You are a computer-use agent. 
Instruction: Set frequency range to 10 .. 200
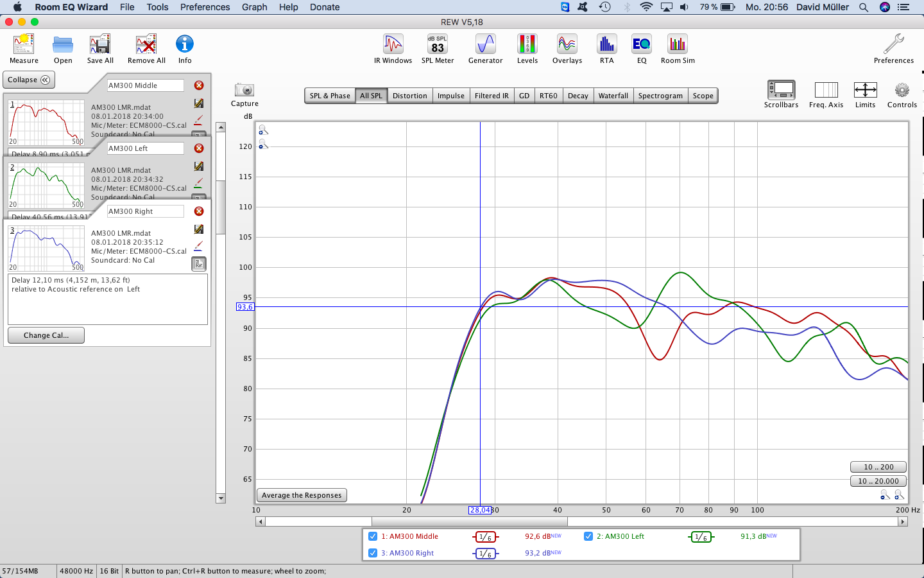(x=878, y=467)
